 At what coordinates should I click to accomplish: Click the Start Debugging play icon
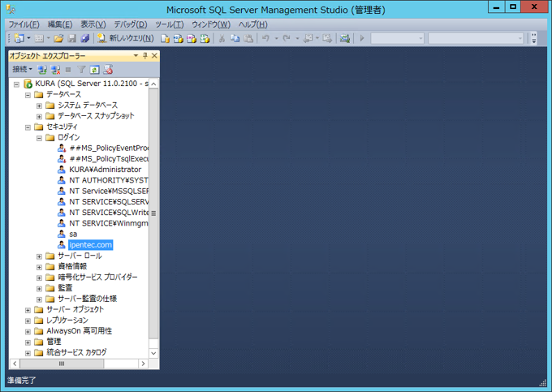pos(361,38)
